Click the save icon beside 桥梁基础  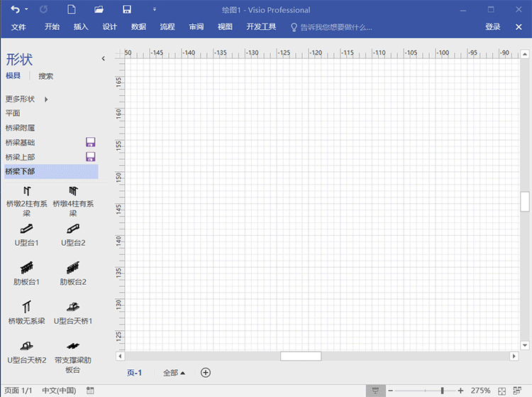(90, 142)
